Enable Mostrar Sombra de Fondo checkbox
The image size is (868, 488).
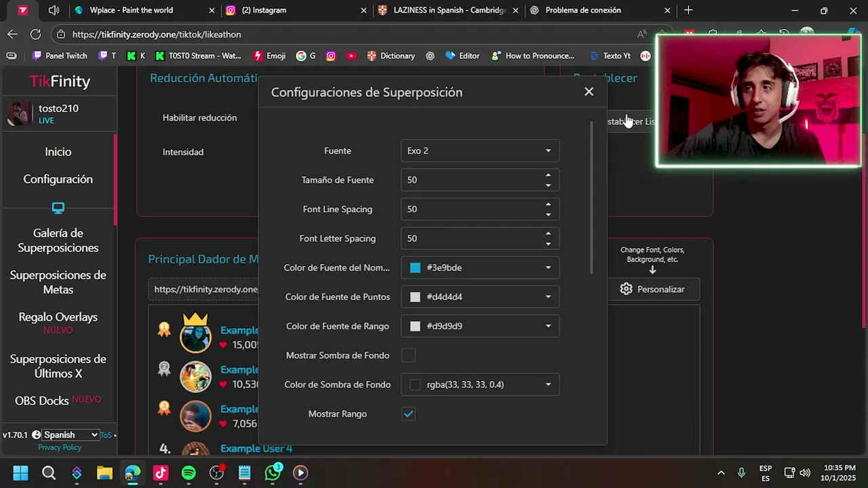[408, 355]
